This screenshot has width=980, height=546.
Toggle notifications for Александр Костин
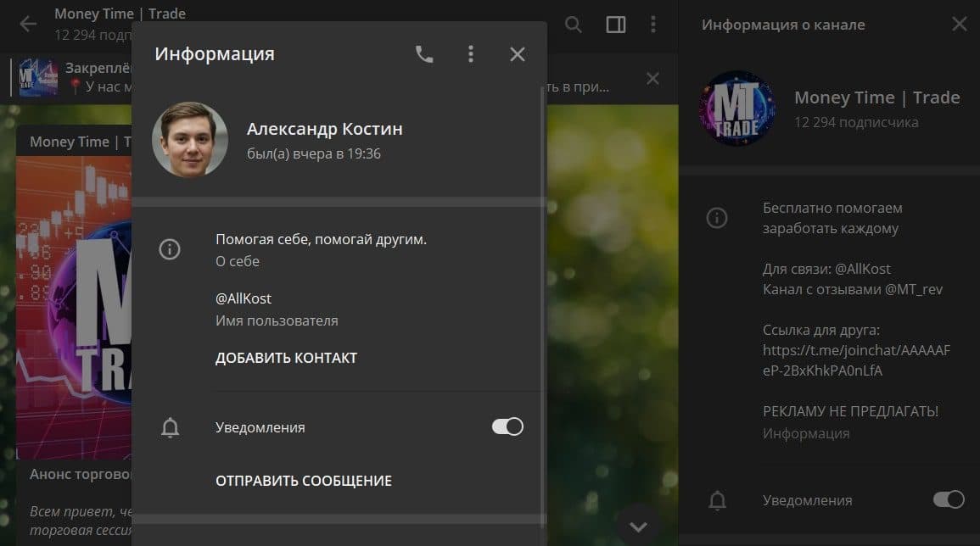[x=507, y=426]
